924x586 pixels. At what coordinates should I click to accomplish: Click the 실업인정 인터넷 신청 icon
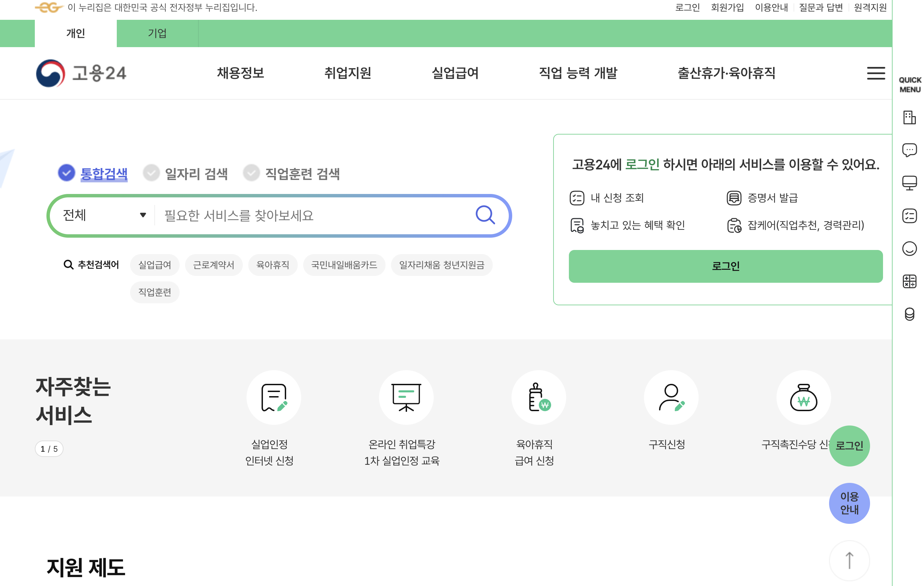pos(274,397)
